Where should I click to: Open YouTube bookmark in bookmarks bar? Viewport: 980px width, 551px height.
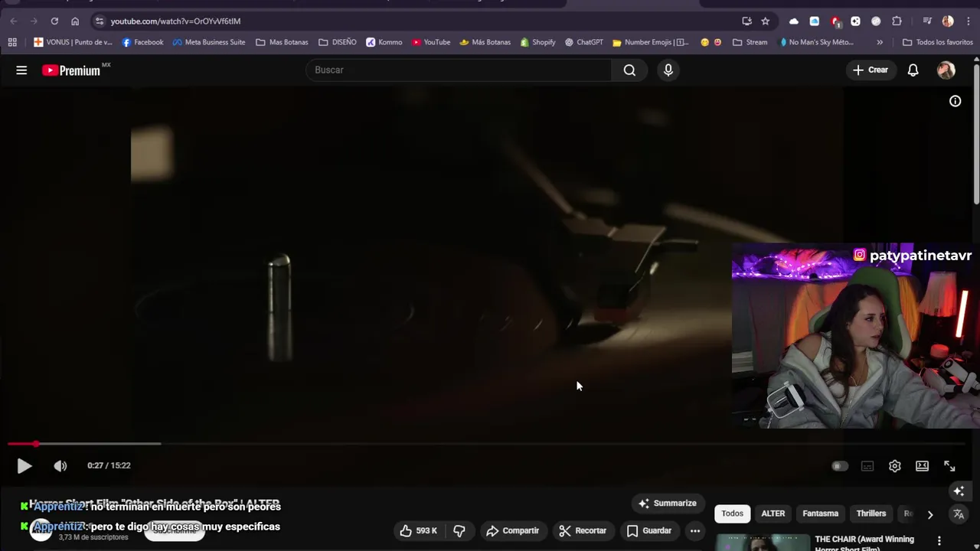click(431, 42)
